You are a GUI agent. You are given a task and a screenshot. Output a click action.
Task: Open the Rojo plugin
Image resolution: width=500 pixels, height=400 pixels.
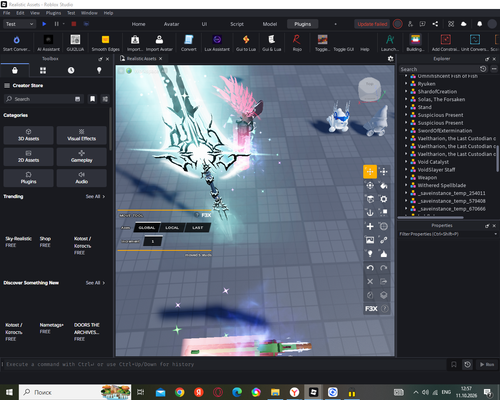(x=297, y=43)
